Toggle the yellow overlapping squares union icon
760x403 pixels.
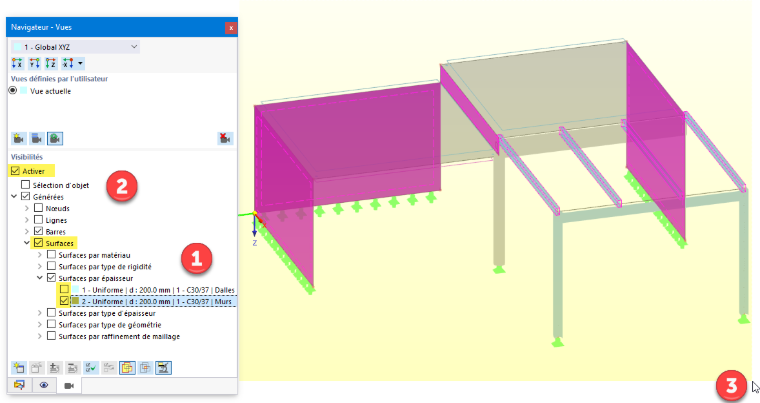pos(127,368)
